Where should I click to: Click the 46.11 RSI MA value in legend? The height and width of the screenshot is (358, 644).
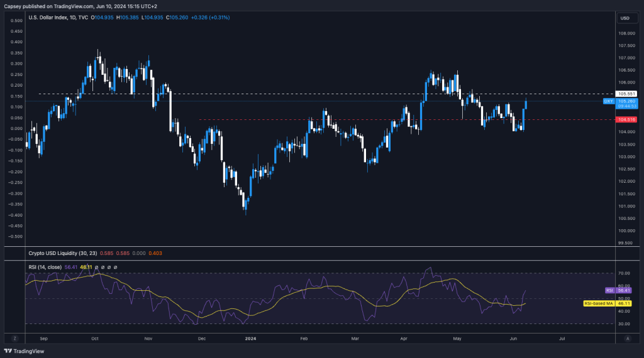[x=86, y=267]
